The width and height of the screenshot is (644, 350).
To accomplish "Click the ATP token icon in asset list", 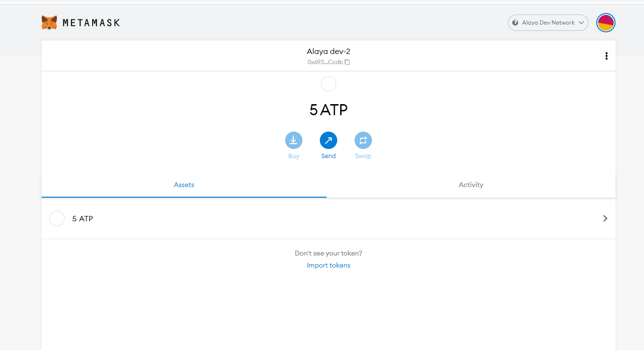I will point(57,218).
